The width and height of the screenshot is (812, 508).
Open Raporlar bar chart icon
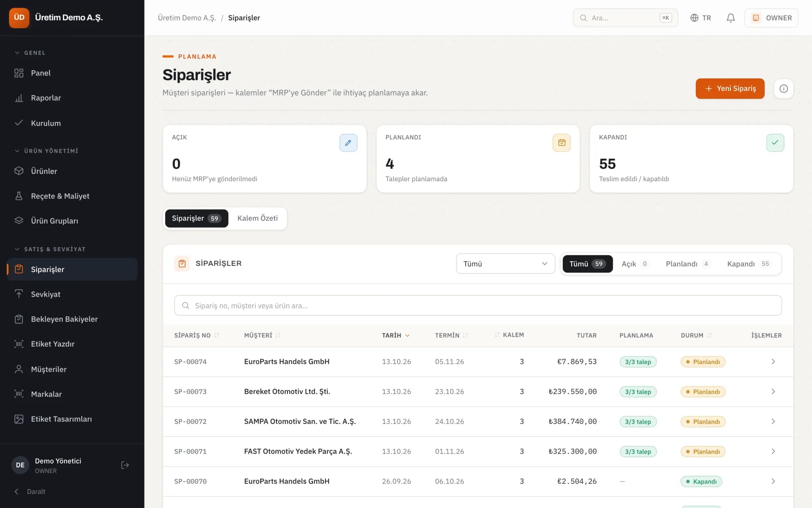(x=19, y=98)
